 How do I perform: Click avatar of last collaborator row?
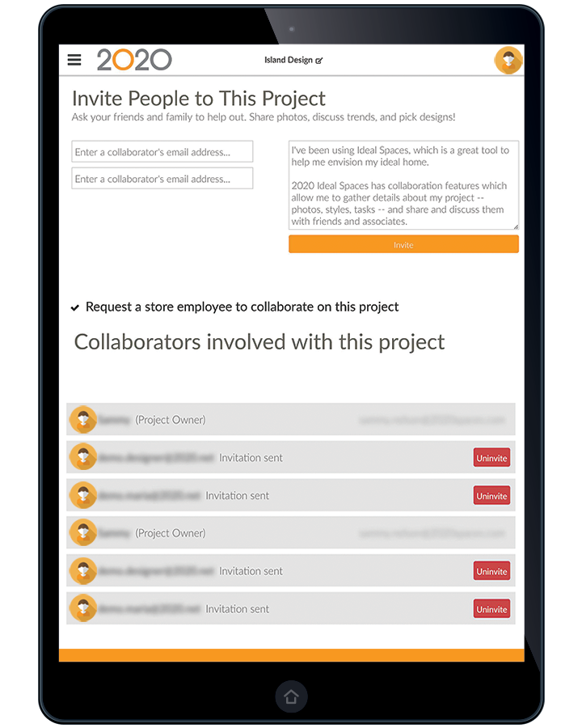pyautogui.click(x=83, y=608)
